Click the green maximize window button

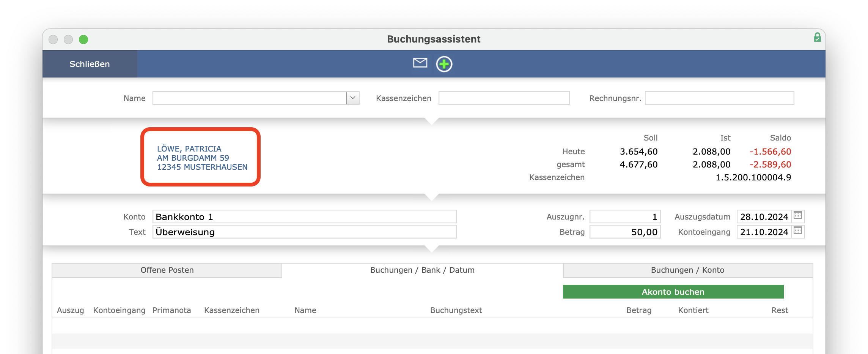pos(83,40)
